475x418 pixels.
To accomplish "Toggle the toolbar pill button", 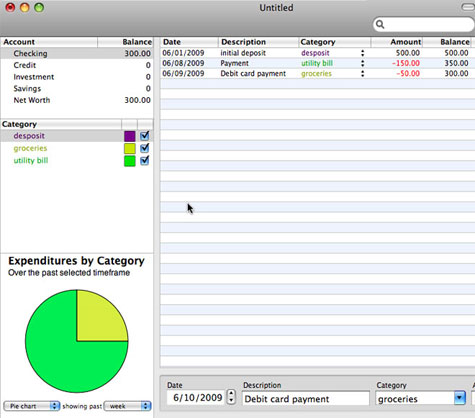I will [x=468, y=7].
